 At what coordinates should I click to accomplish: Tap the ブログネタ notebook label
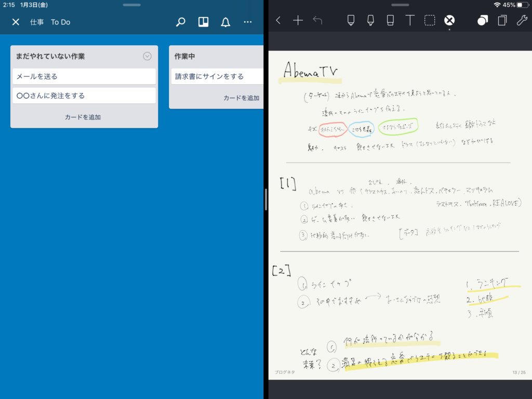click(x=285, y=372)
